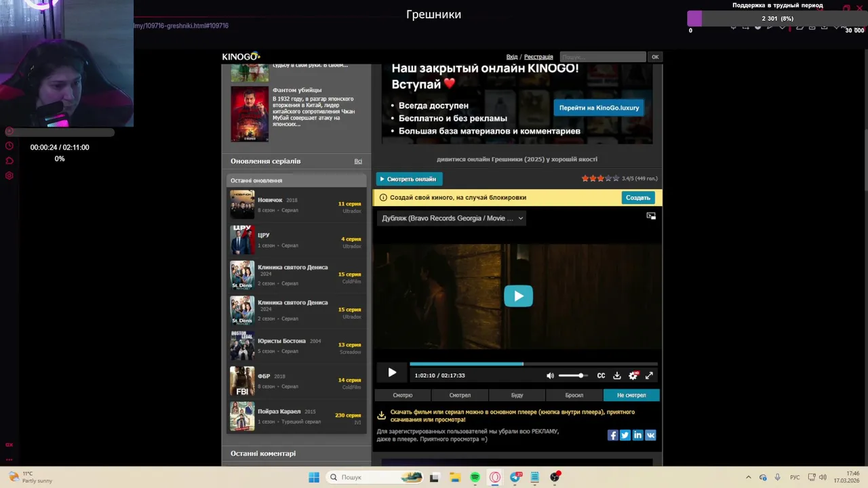Open player quality settings gear
868x488 pixels.
(x=633, y=375)
